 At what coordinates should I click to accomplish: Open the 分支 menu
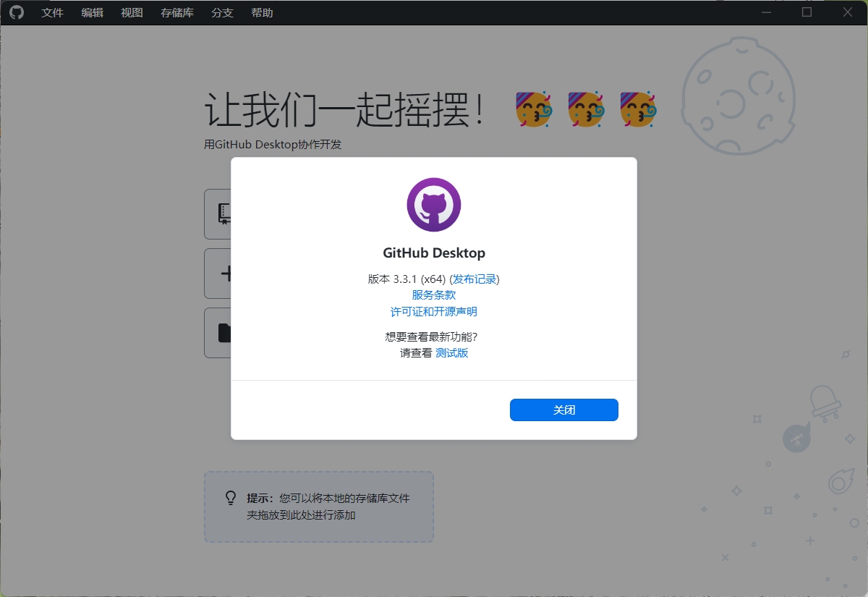tap(223, 12)
